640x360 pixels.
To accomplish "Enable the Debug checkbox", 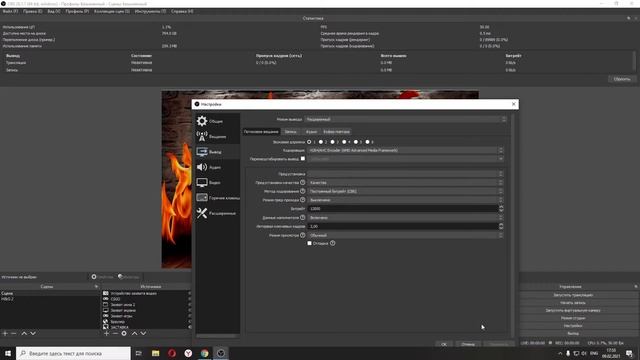I will (309, 243).
